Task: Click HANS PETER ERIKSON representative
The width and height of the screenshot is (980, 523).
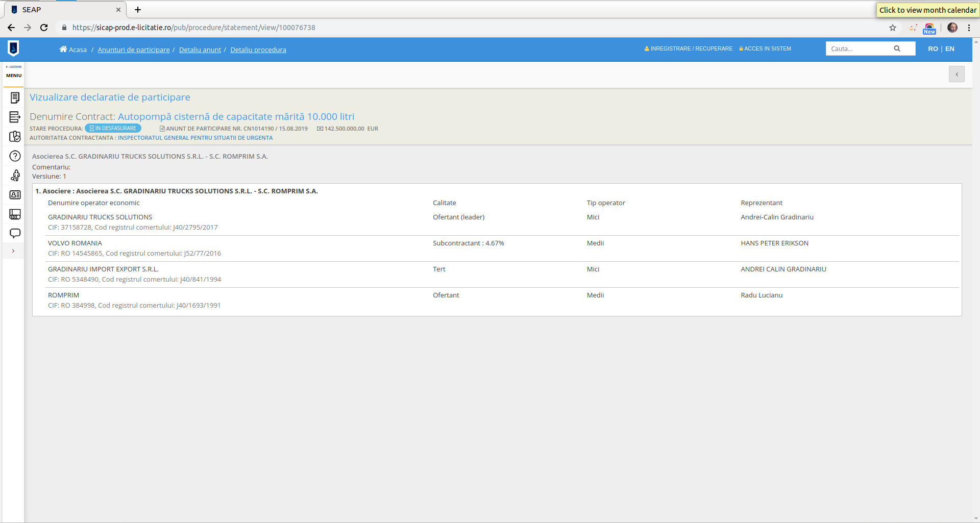Action: point(774,243)
